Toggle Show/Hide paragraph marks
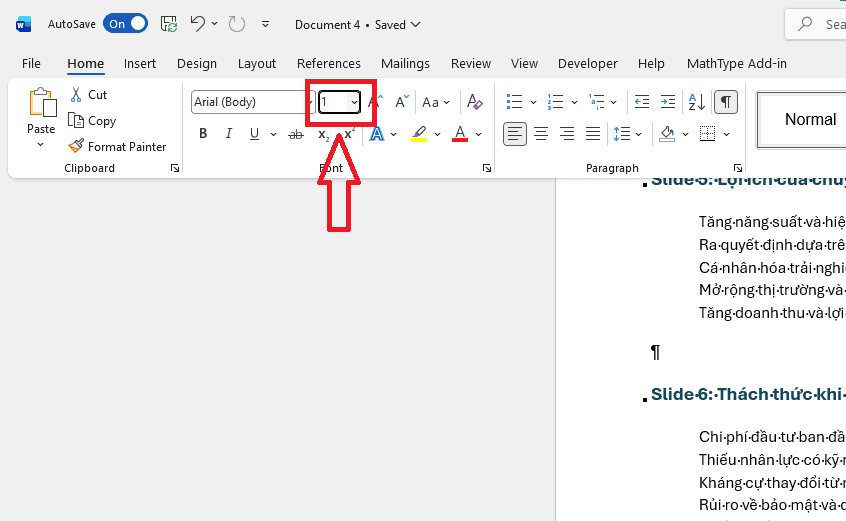This screenshot has width=846, height=521. tap(726, 102)
